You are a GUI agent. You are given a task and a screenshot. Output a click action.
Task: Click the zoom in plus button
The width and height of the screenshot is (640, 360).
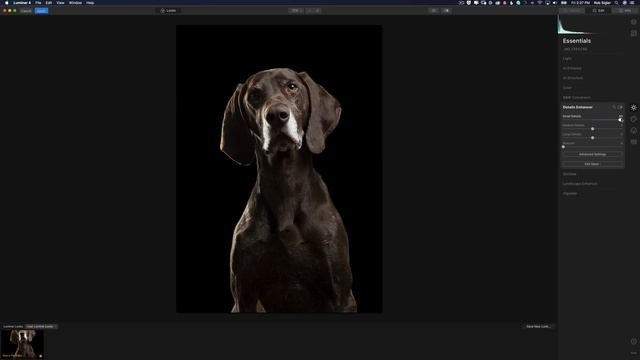[x=318, y=11]
